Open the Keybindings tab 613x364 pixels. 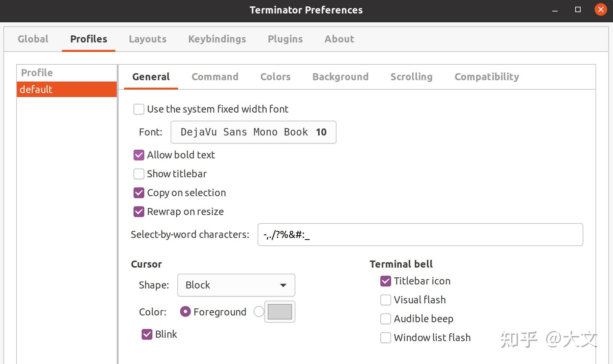pos(217,39)
